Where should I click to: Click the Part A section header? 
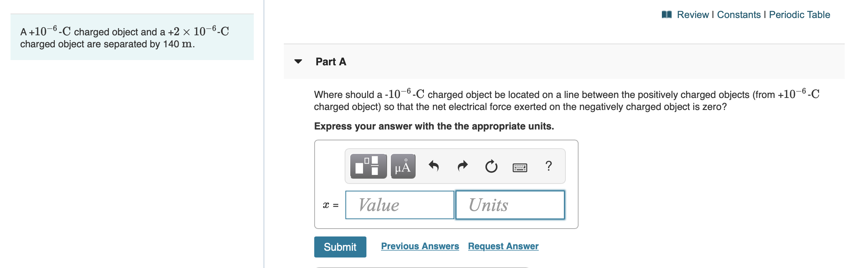[330, 62]
